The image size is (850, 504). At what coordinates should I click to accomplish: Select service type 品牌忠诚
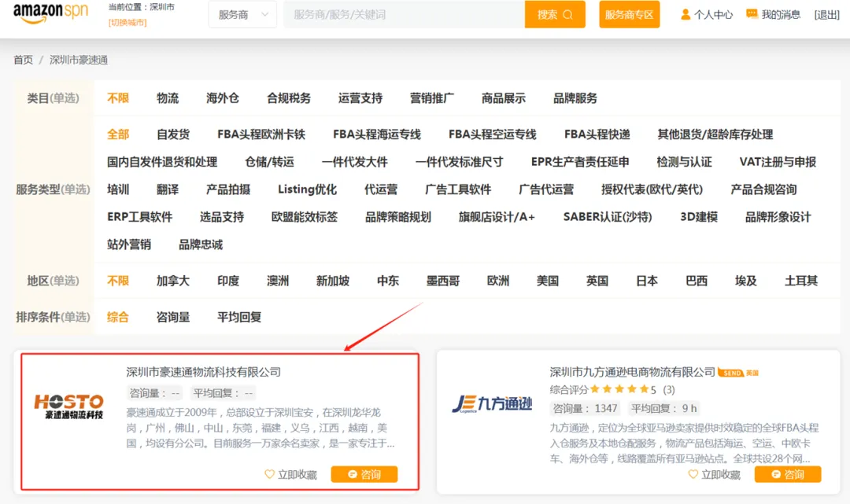tap(201, 245)
